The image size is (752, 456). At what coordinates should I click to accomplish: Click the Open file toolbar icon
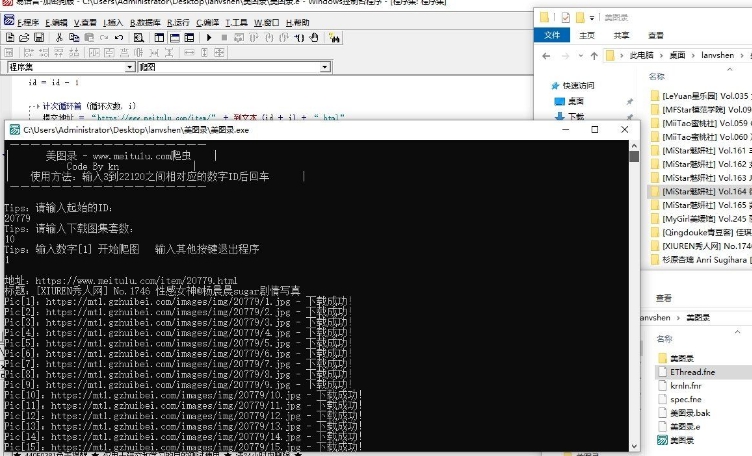[x=22, y=37]
